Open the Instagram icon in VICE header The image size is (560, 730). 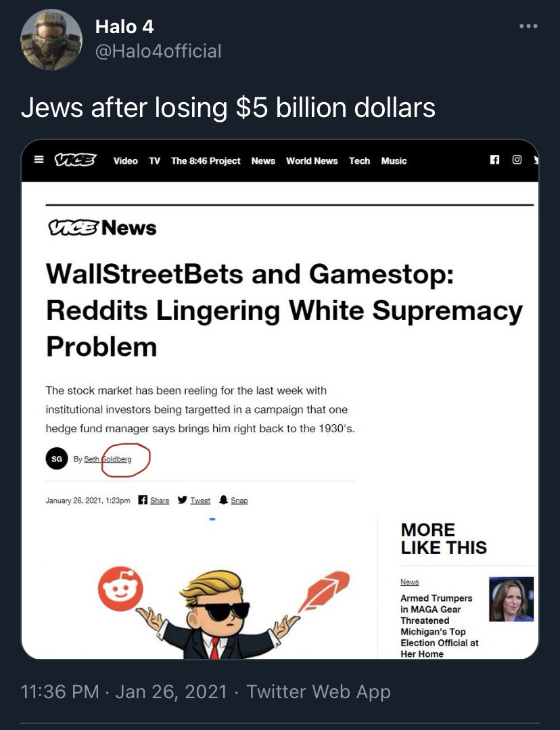(517, 160)
